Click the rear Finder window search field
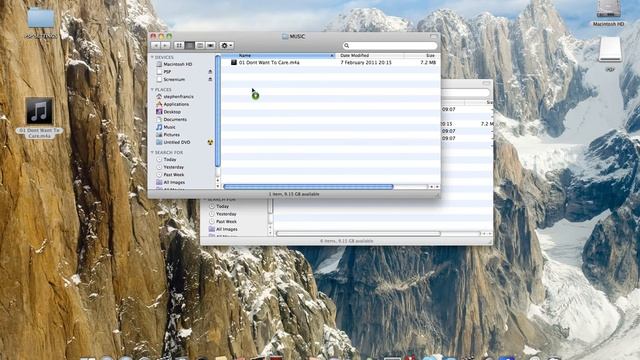 point(465,93)
